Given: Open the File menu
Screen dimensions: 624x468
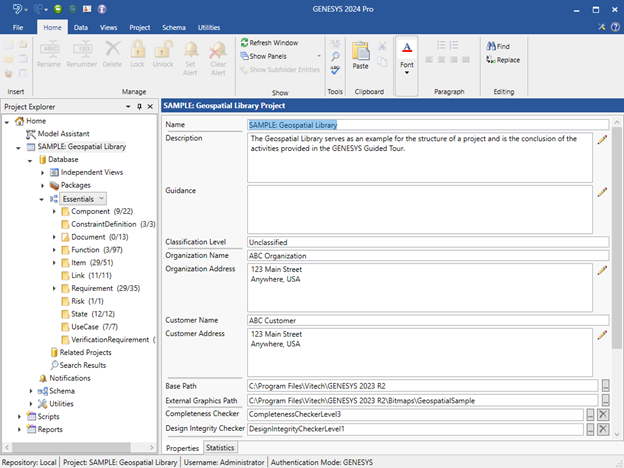Looking at the screenshot, I should pyautogui.click(x=18, y=27).
